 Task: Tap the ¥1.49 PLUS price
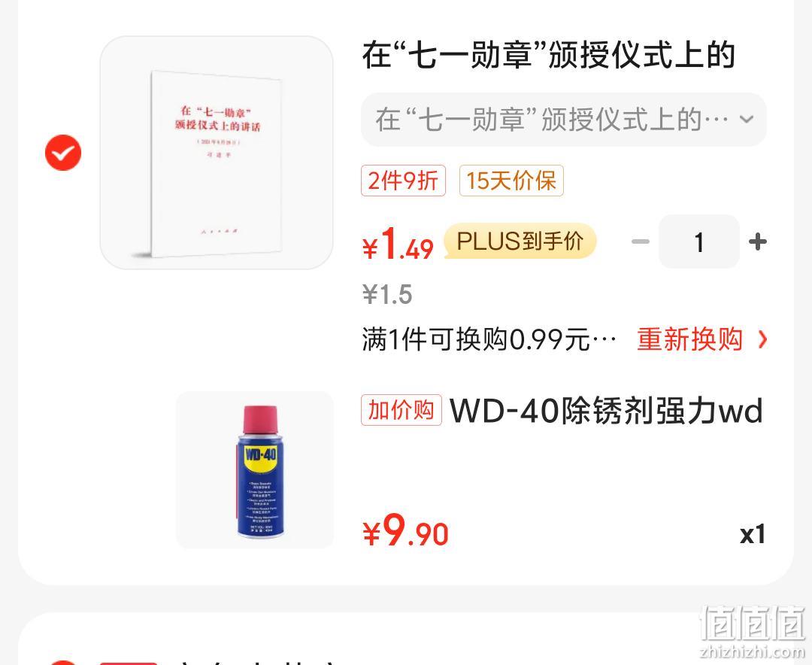[x=398, y=244]
